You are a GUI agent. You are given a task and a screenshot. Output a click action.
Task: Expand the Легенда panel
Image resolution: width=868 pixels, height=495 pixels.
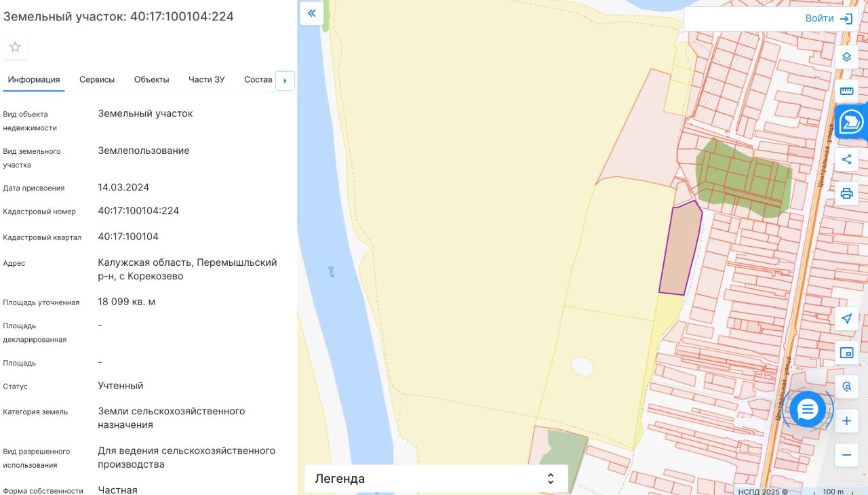pos(436,479)
